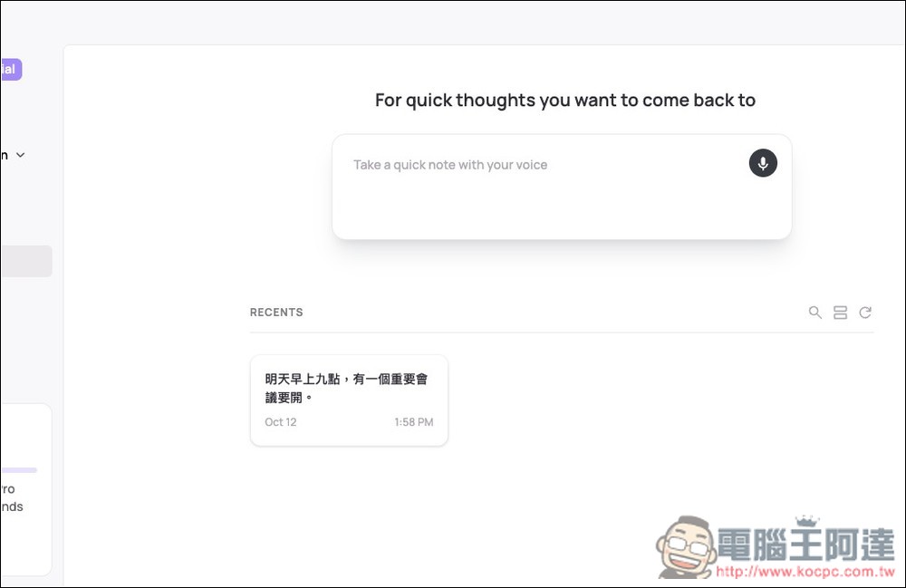Click the cartoon mascot watermark logo

(683, 546)
